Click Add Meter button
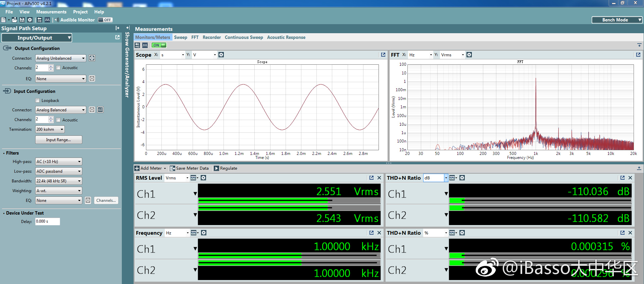Image resolution: width=644 pixels, height=284 pixels. [150, 168]
